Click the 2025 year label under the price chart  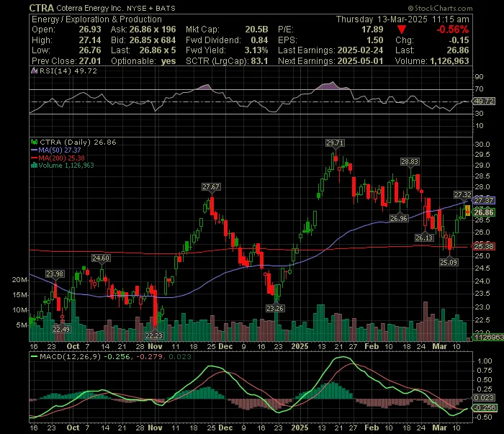point(300,346)
